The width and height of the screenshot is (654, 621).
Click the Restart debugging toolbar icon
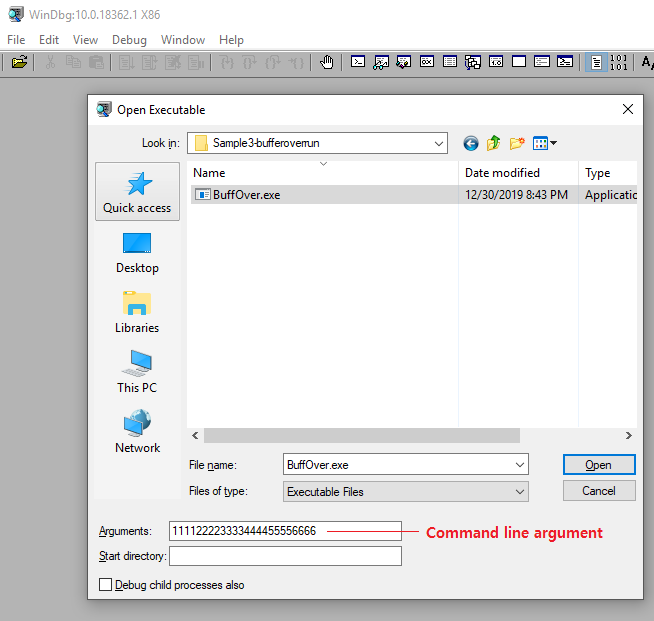pos(149,62)
